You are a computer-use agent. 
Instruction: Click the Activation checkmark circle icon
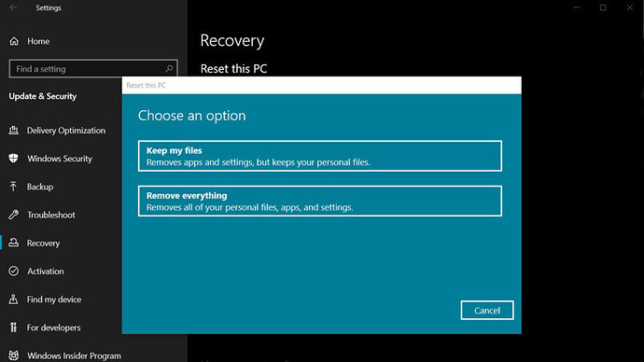[14, 271]
